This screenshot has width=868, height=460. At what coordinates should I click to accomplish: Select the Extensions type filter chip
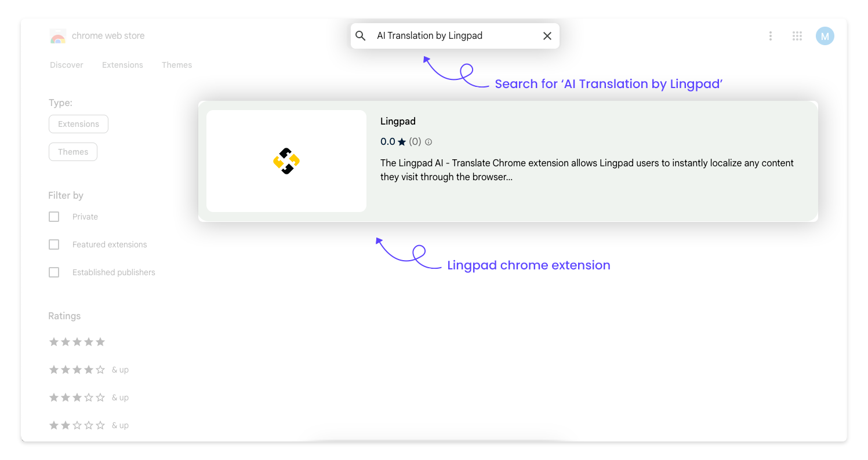click(x=79, y=124)
